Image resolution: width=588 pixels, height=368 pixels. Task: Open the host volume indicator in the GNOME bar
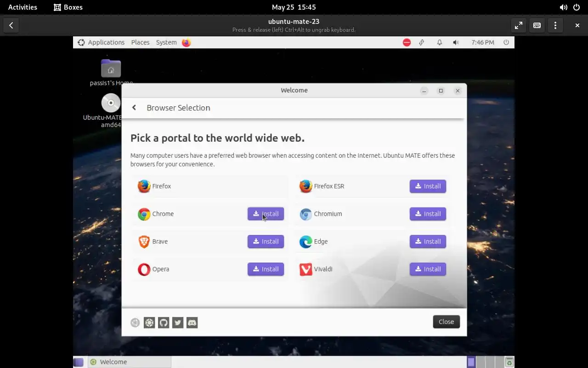[x=563, y=7]
